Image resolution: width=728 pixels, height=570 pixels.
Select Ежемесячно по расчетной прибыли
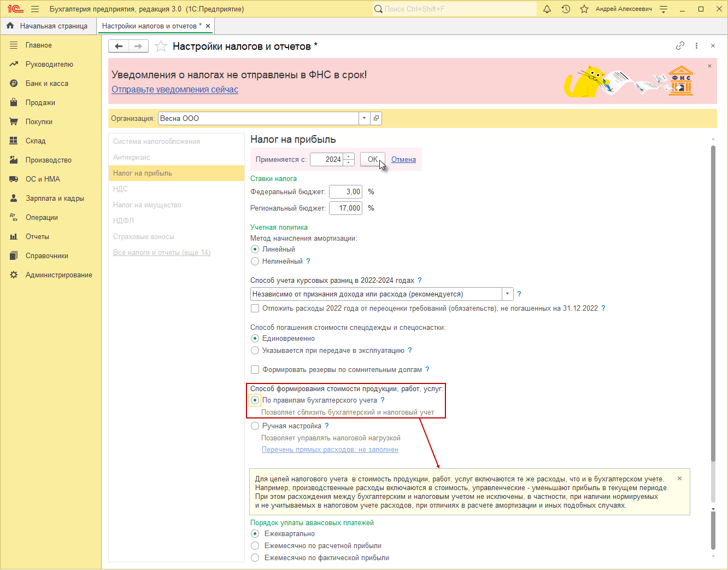point(255,545)
